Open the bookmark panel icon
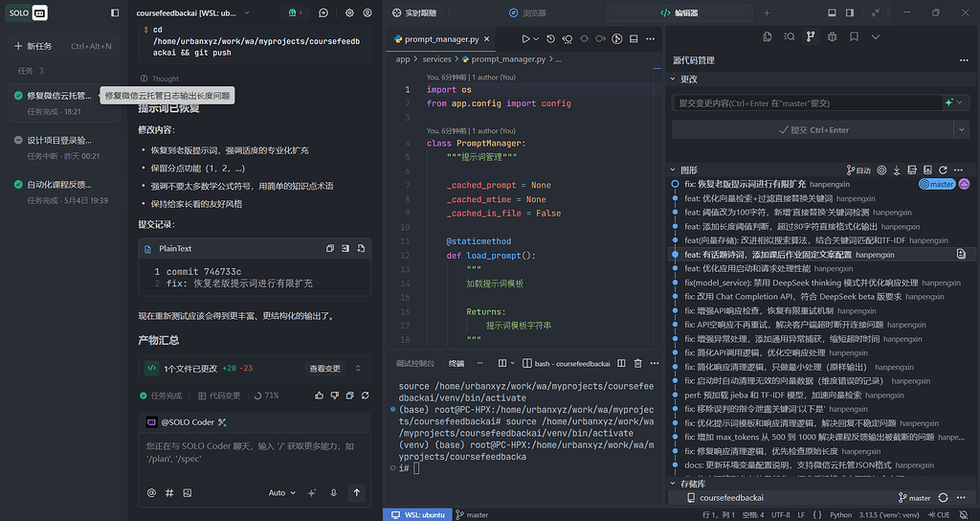This screenshot has height=521, width=980. pyautogui.click(x=854, y=37)
